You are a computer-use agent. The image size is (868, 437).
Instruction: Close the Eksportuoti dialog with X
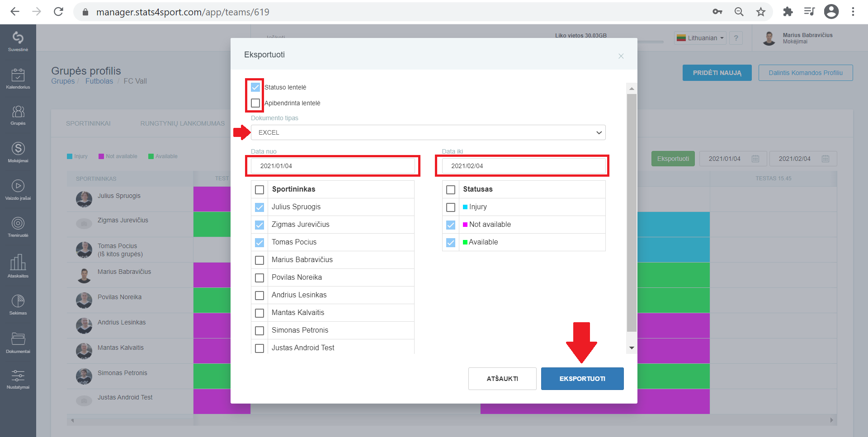click(621, 56)
